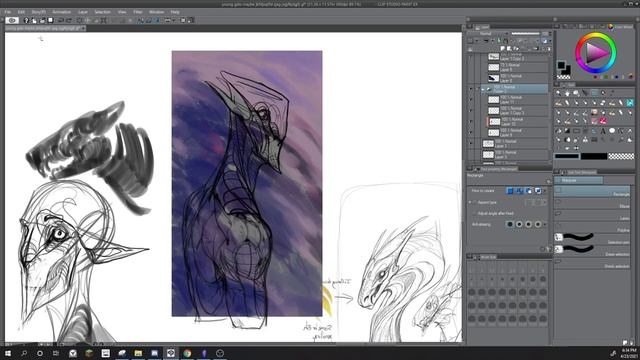Toggle visibility of the selected folder layer
Image resolution: width=640 pixels, height=360 pixels.
(471, 89)
